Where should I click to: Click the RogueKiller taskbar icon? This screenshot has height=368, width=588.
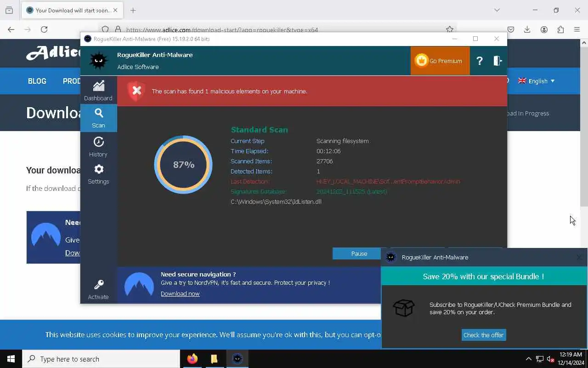coord(237,359)
